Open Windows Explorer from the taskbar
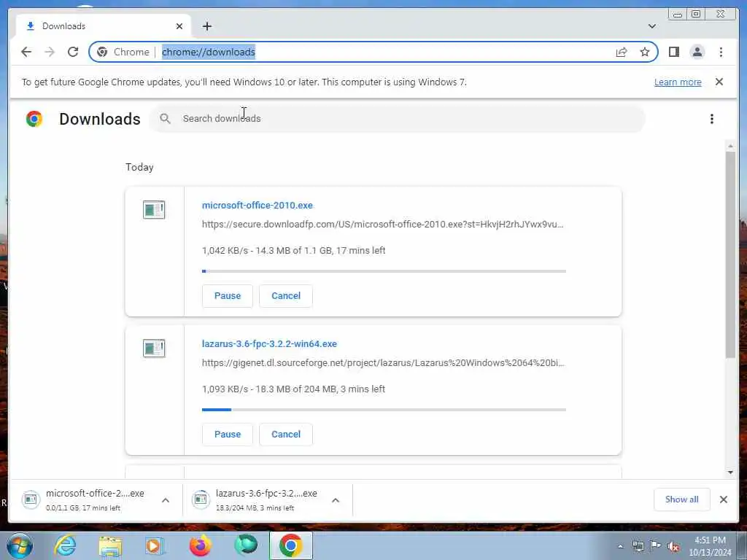This screenshot has height=560, width=747. pyautogui.click(x=110, y=545)
